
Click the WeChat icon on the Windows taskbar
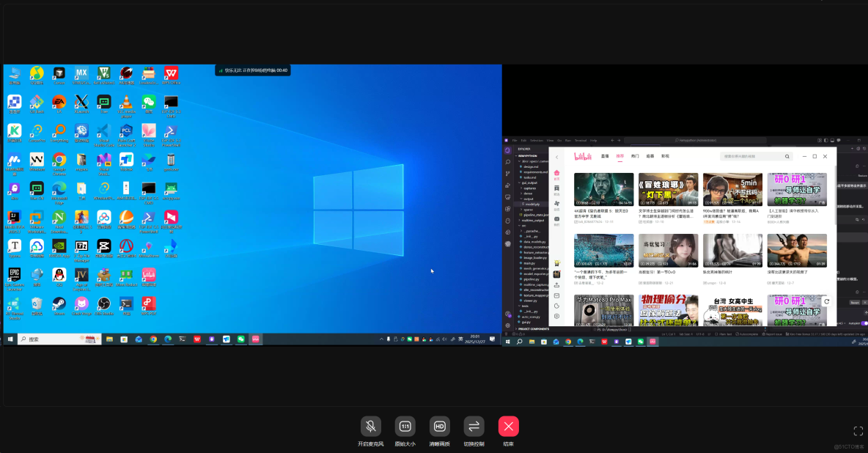point(240,339)
